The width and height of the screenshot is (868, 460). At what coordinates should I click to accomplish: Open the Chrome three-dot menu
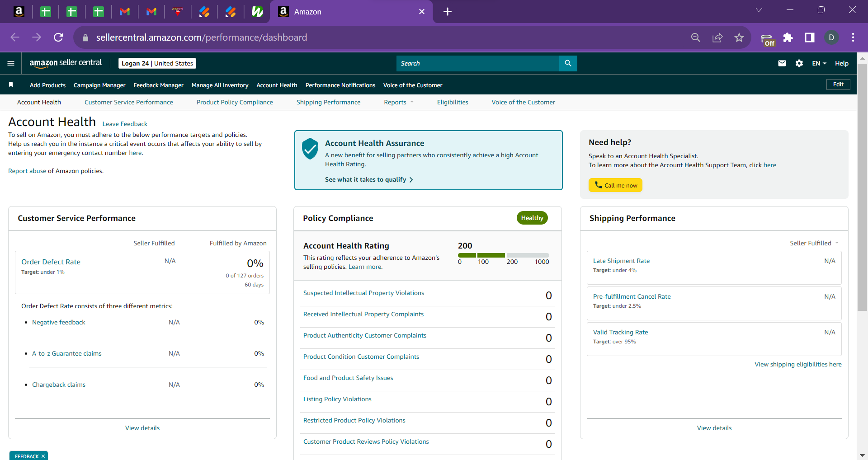tap(853, 38)
